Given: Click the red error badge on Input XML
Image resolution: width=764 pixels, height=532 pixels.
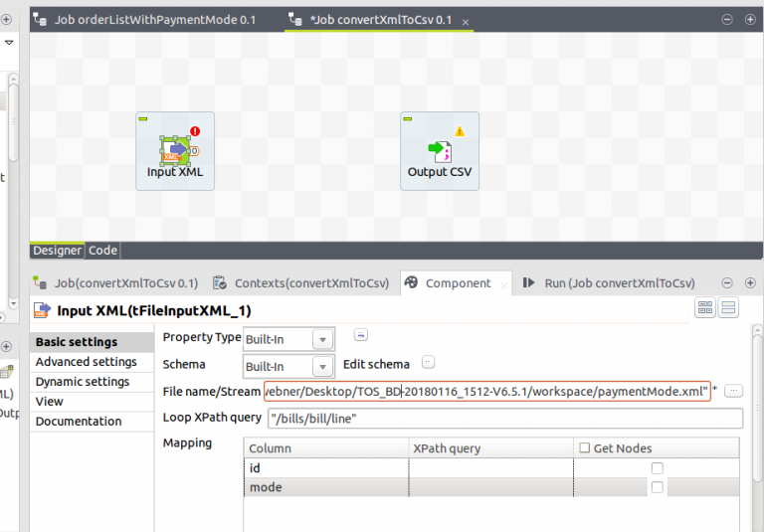Looking at the screenshot, I should point(196,130).
